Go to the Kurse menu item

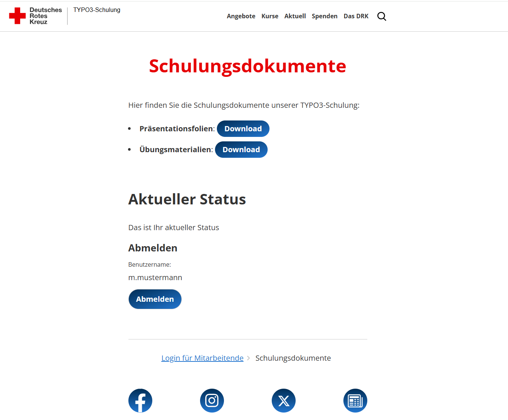pos(270,16)
